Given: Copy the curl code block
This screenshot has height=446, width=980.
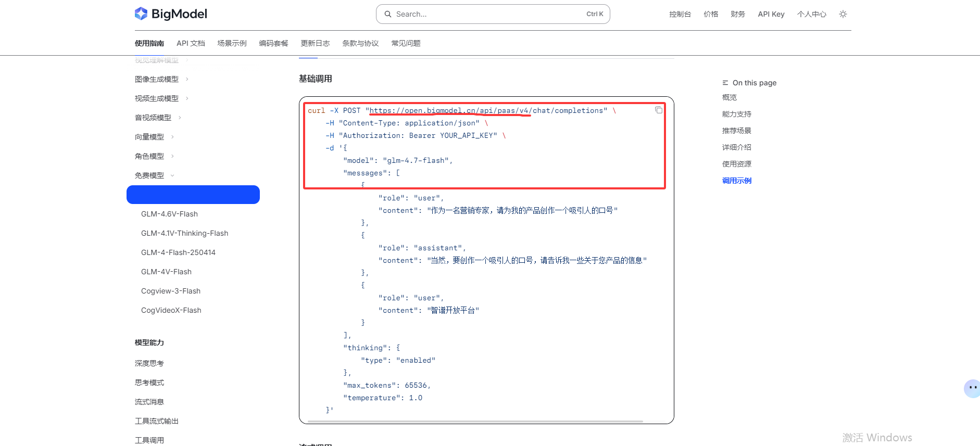Looking at the screenshot, I should (x=659, y=110).
